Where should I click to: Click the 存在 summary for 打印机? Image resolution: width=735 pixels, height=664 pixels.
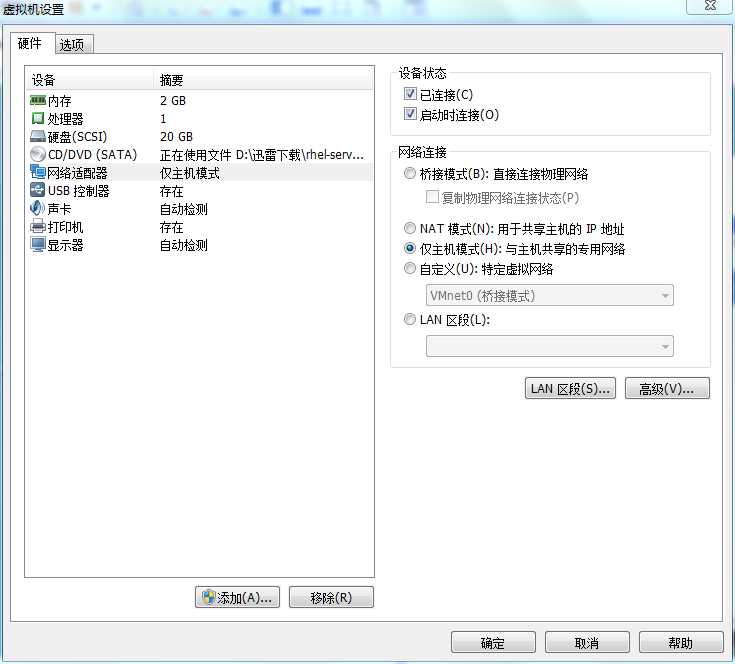coord(171,227)
